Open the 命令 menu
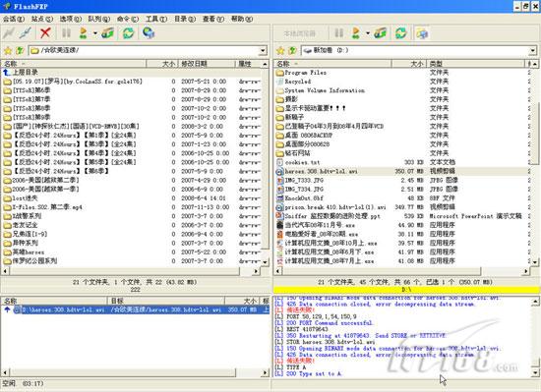 (128, 19)
